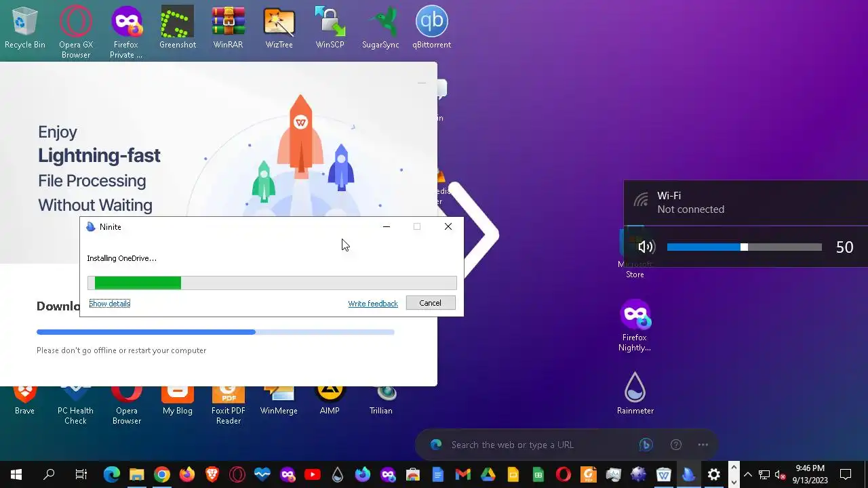This screenshot has height=488, width=868.
Task: Cancel the Ninite installation
Action: (430, 303)
